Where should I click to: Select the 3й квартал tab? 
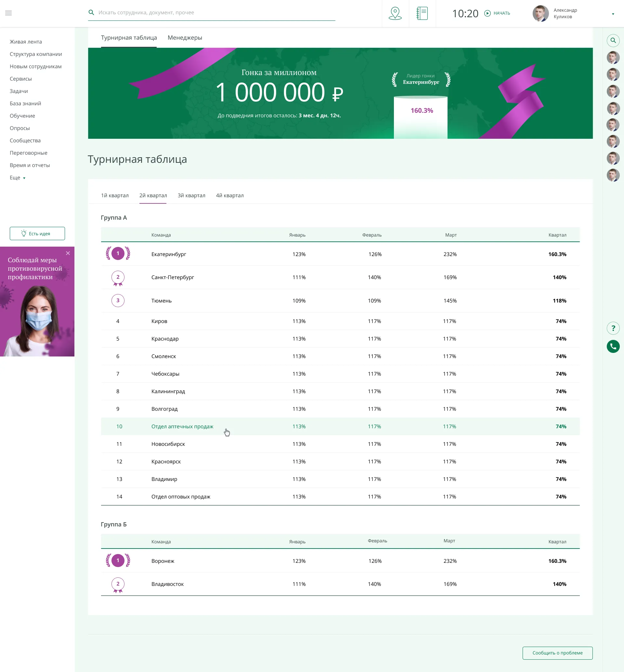pos(191,196)
